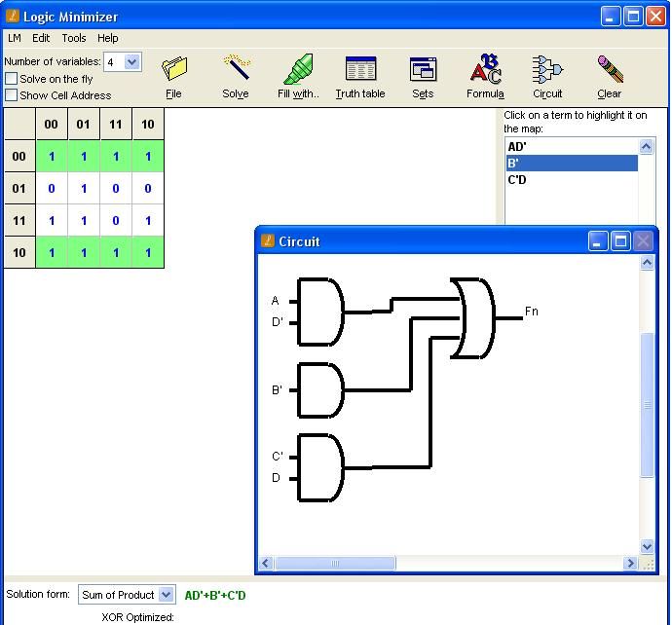The width and height of the screenshot is (672, 625).
Task: Open the Edit menu
Action: point(41,38)
